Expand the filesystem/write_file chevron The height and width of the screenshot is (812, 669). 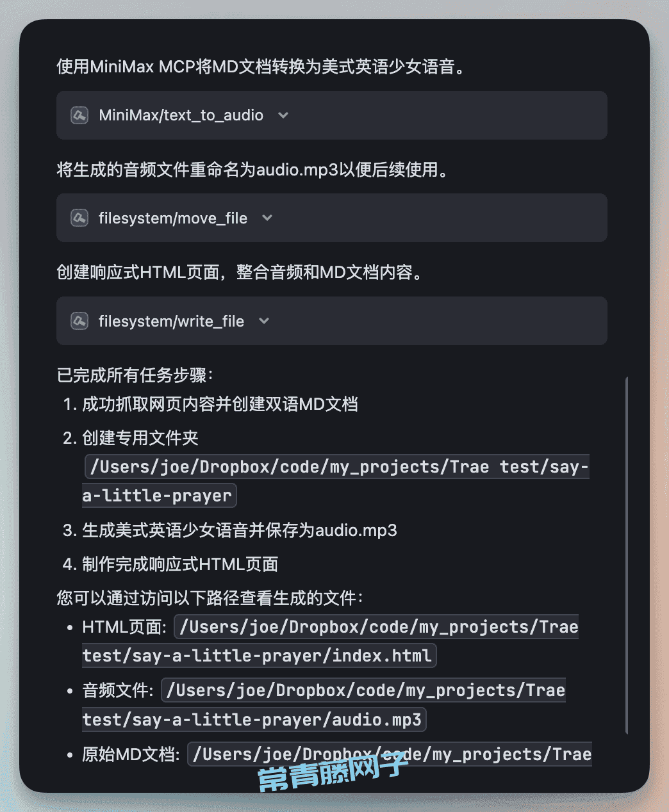tap(264, 321)
